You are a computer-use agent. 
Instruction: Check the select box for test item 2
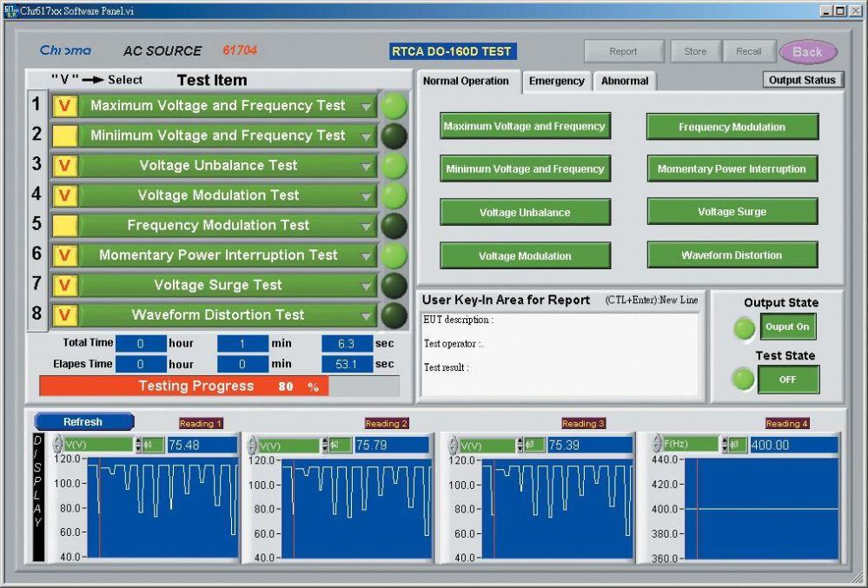click(x=65, y=135)
